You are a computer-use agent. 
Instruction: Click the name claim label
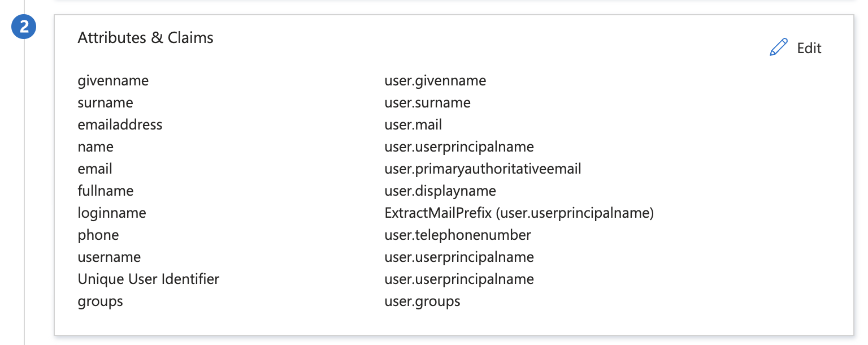pos(96,147)
